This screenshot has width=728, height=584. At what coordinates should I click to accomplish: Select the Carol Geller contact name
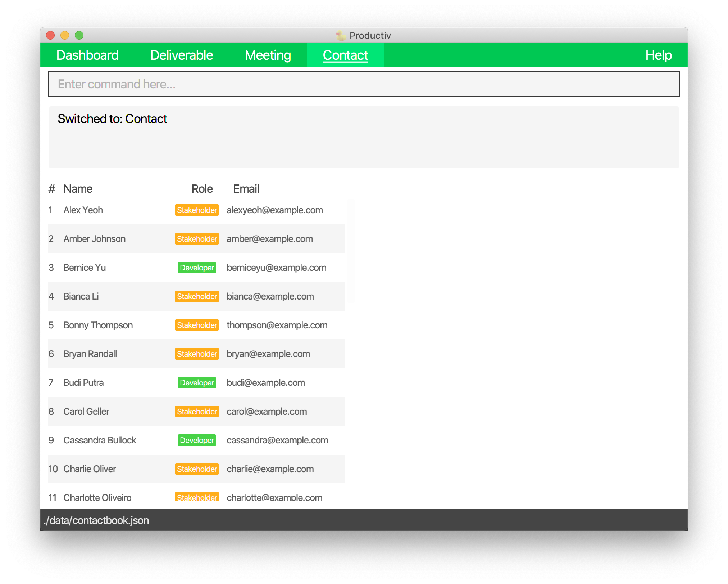pyautogui.click(x=86, y=411)
